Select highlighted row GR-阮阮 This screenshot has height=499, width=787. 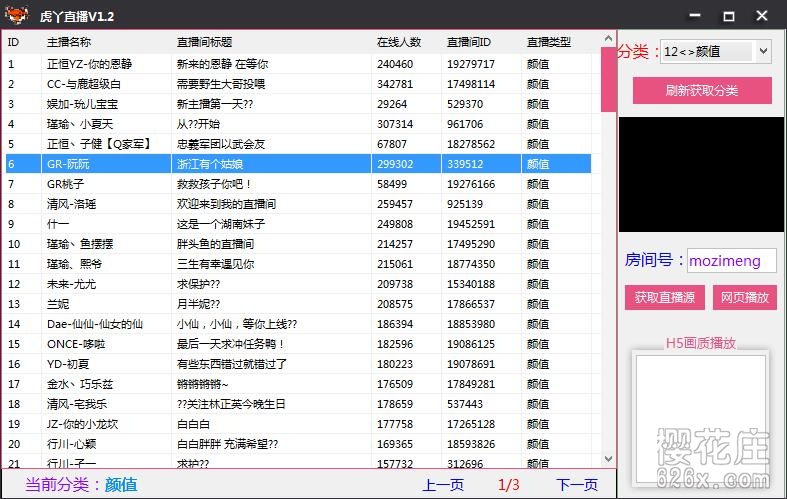tap(298, 164)
